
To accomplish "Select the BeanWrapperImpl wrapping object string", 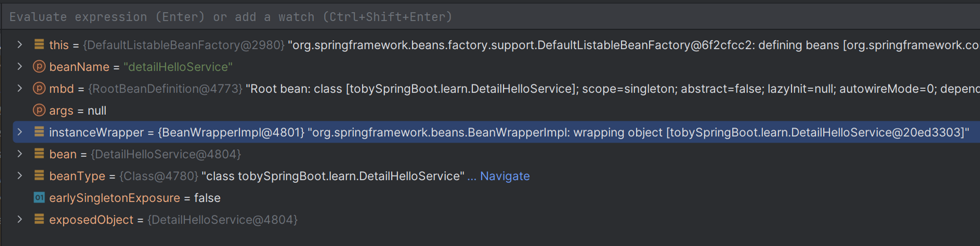I will pyautogui.click(x=638, y=132).
